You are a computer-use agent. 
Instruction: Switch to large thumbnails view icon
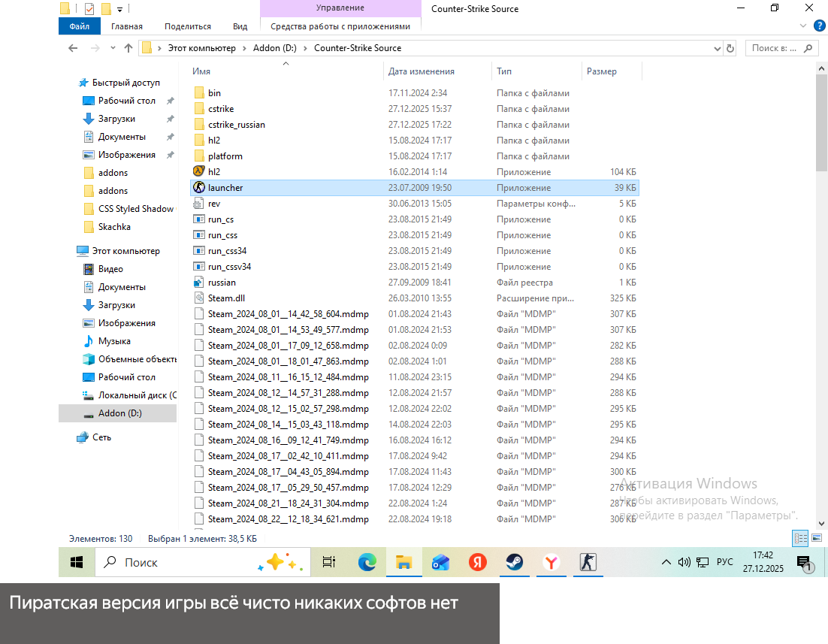pyautogui.click(x=817, y=538)
